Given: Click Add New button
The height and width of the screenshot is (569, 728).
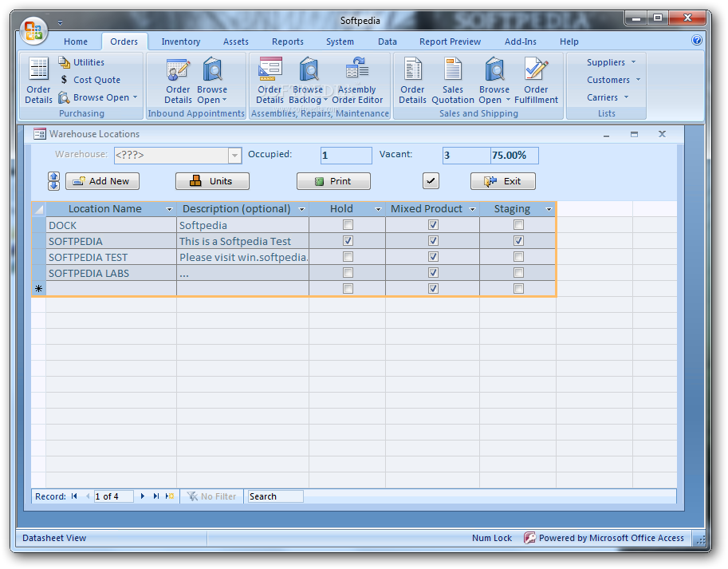Looking at the screenshot, I should [x=102, y=181].
